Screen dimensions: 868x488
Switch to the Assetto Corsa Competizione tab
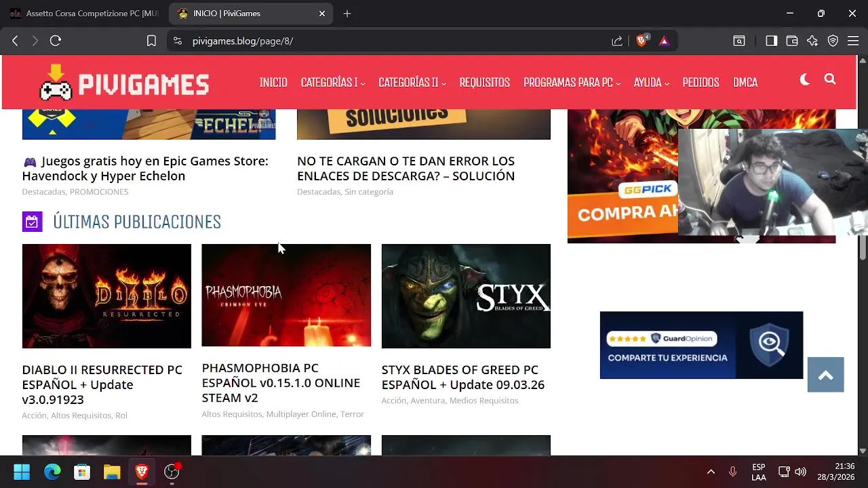[84, 14]
